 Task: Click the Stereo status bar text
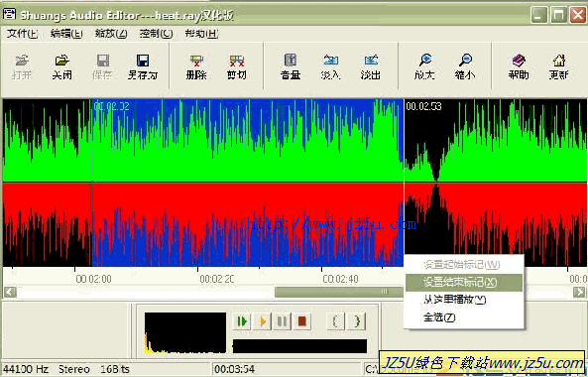74,369
